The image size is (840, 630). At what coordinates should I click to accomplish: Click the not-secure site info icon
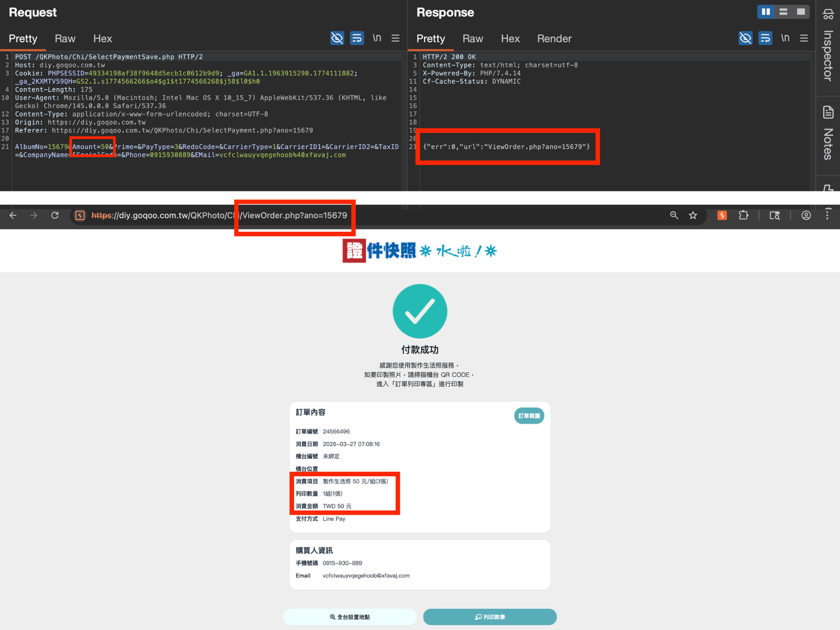pyautogui.click(x=80, y=215)
